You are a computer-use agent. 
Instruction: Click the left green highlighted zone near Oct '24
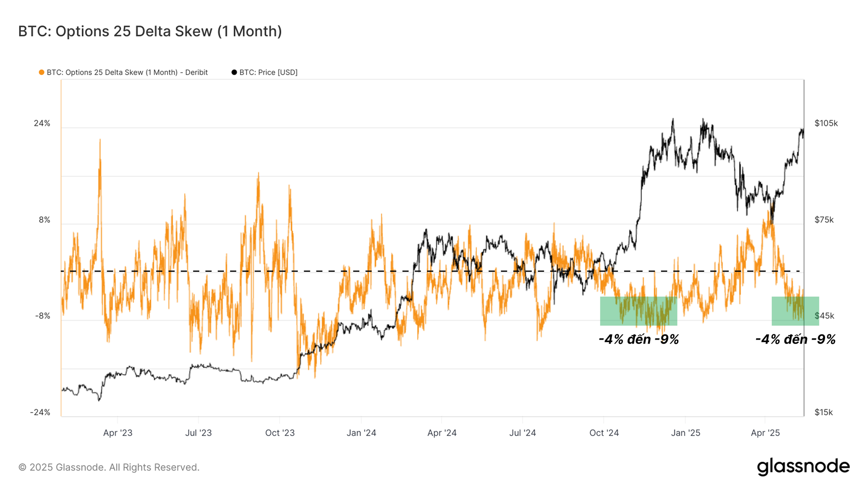[x=638, y=311]
